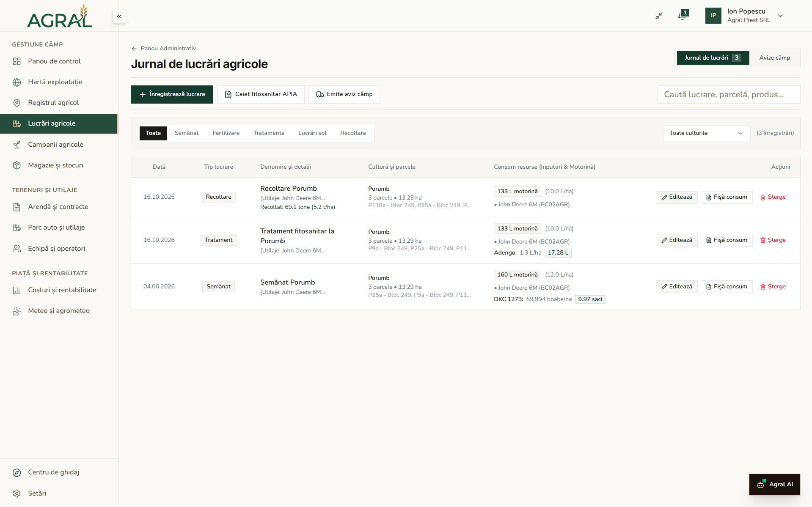This screenshot has height=507, width=812.
Task: Click the Echipă și operatori people icon
Action: point(17,249)
